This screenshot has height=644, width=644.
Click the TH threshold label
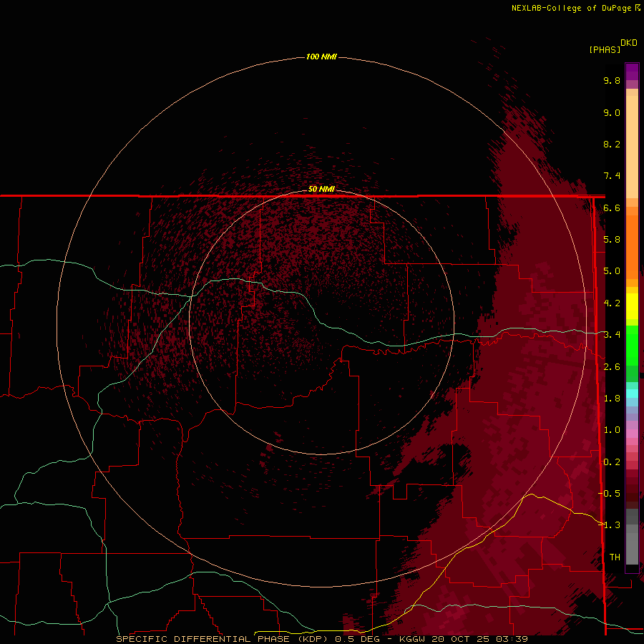615,557
